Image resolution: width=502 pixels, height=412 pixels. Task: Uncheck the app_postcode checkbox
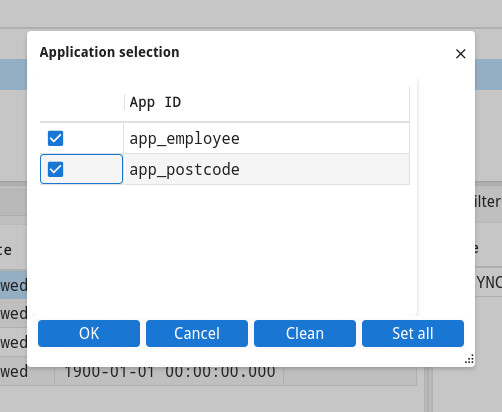55,169
